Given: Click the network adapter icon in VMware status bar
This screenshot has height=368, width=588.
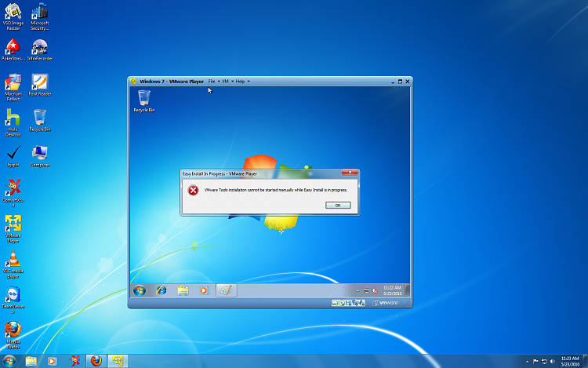Looking at the screenshot, I should (355, 303).
